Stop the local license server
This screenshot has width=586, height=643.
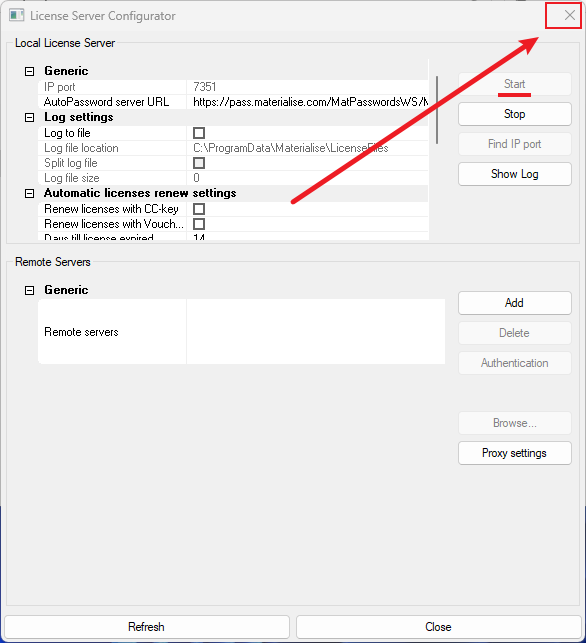click(515, 114)
